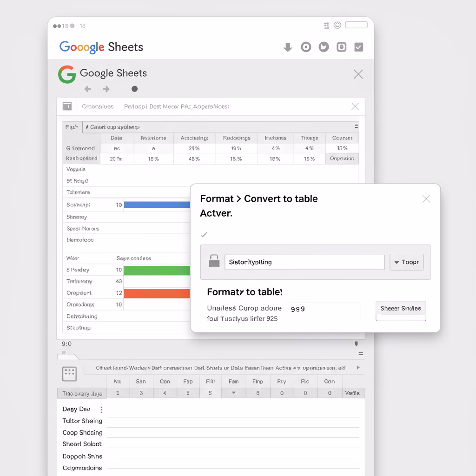Click the round chat bubble icon in header

pyautogui.click(x=324, y=47)
